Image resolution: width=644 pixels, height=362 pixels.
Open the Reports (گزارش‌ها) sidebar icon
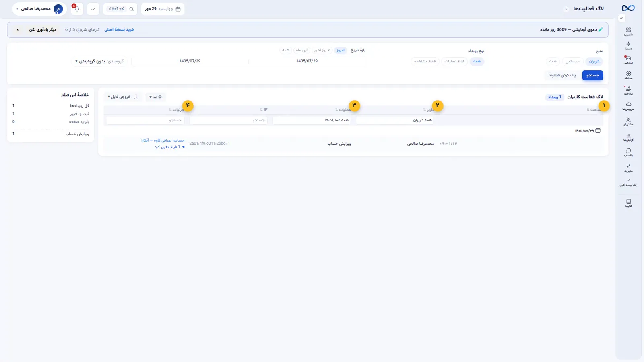[628, 137]
